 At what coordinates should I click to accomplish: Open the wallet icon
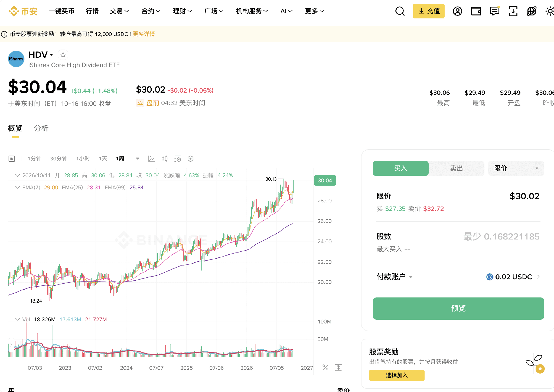click(x=476, y=11)
